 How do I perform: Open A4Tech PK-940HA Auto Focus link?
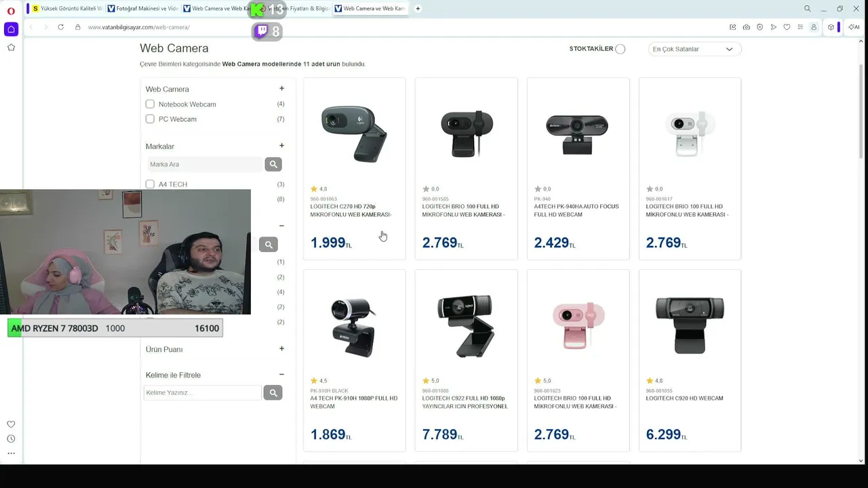pos(576,211)
